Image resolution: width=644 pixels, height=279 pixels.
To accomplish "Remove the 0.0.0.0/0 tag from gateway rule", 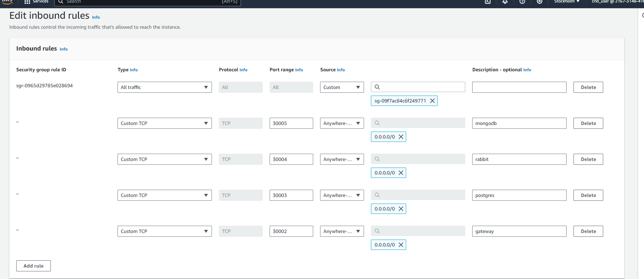I will (x=401, y=245).
